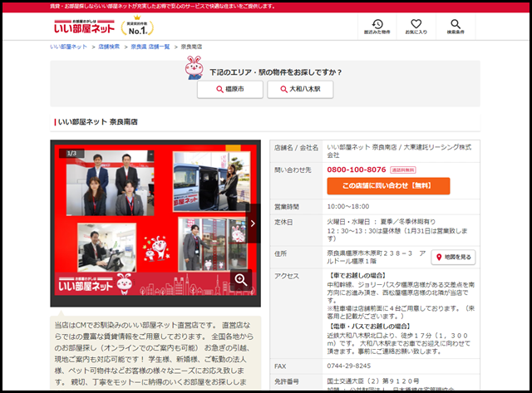This screenshot has width=532, height=393.
Task: Click the No.1 crown badge
Action: pyautogui.click(x=137, y=26)
